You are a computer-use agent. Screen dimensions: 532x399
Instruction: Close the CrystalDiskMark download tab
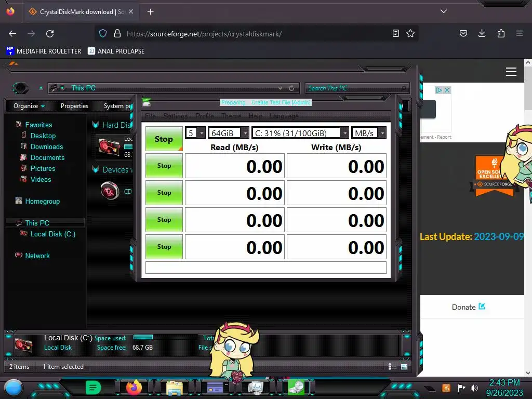(131, 11)
